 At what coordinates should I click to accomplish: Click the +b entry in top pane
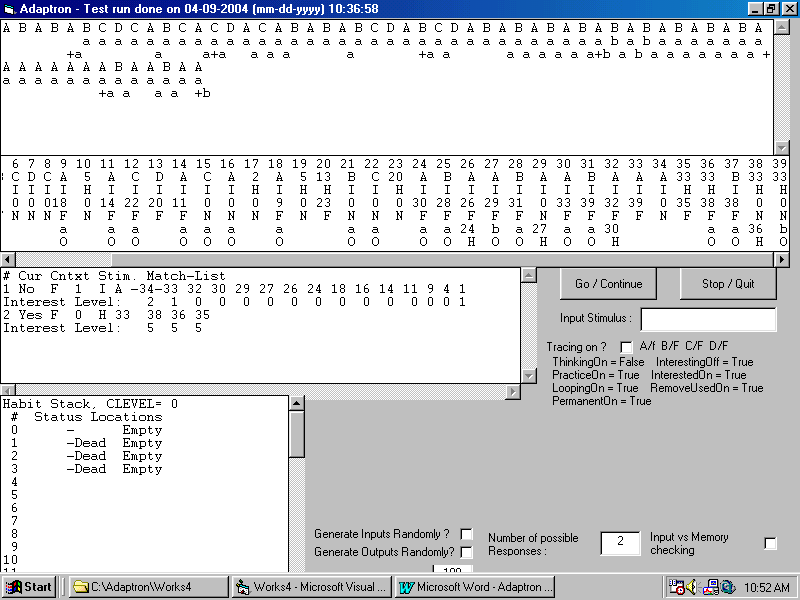(203, 93)
